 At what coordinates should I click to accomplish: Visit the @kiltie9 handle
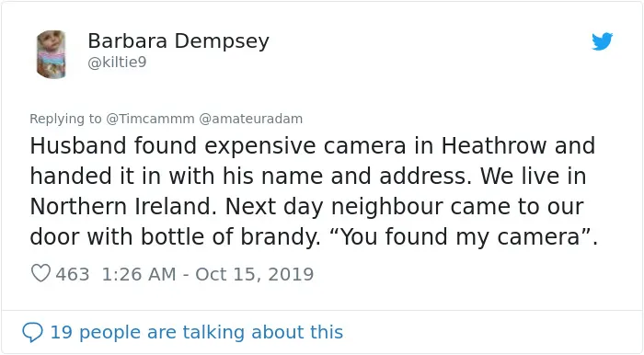click(117, 63)
